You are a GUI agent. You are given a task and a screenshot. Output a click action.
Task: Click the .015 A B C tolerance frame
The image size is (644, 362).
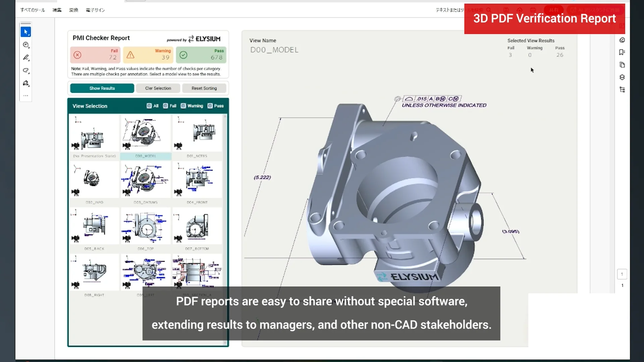coord(432,99)
